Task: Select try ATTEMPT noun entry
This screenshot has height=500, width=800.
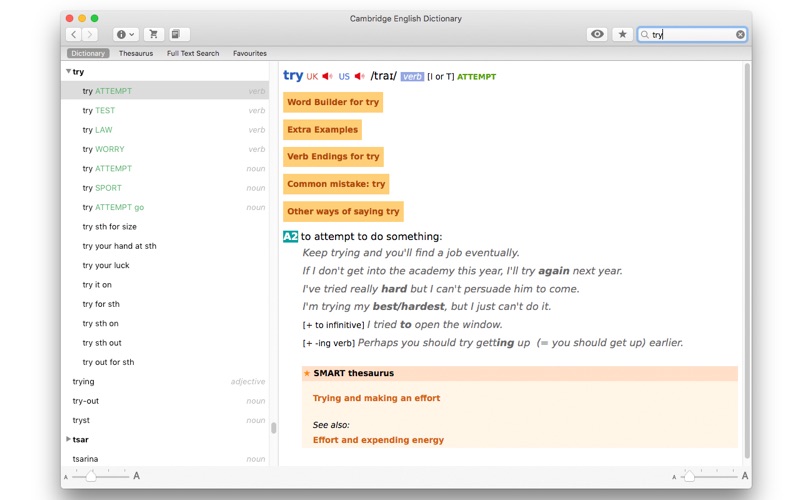Action: [x=165, y=168]
